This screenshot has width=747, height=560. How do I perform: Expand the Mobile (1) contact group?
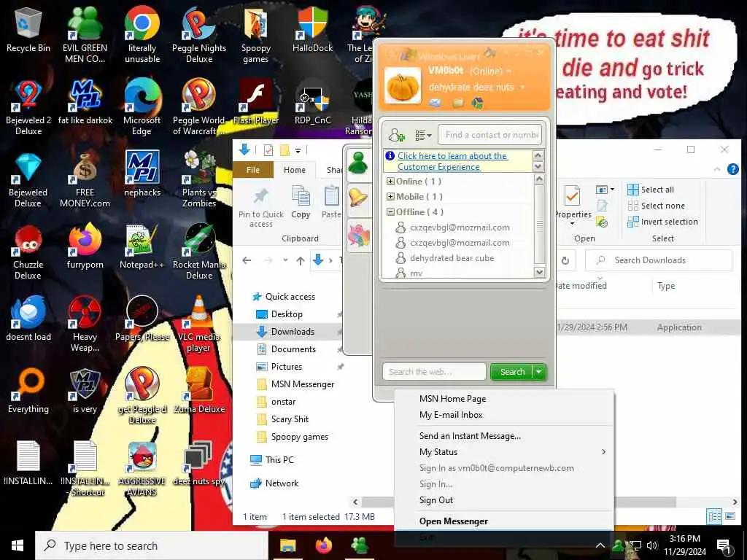390,197
